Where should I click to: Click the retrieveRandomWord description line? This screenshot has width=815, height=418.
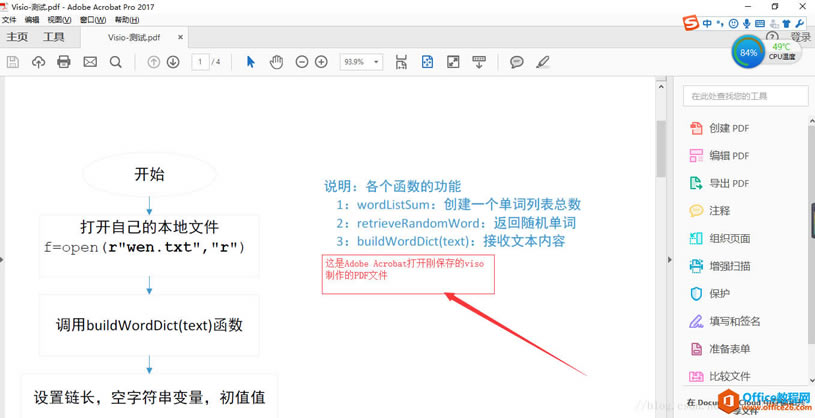click(x=455, y=223)
